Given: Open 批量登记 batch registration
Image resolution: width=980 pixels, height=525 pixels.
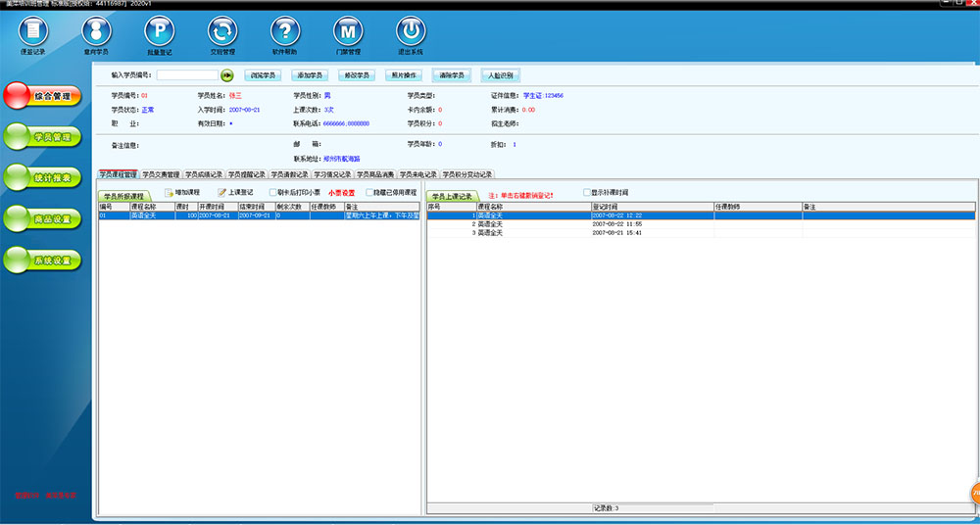Looking at the screenshot, I should 161,32.
